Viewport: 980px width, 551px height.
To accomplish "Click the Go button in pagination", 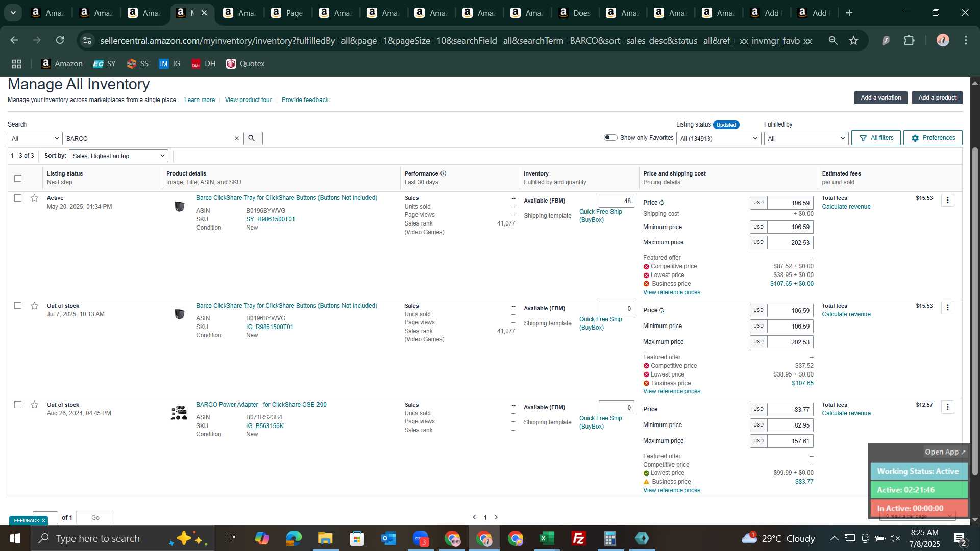I will (x=95, y=517).
